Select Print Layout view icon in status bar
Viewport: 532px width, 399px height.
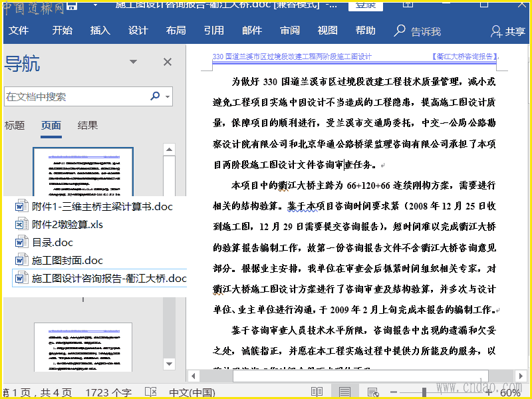[x=345, y=392]
